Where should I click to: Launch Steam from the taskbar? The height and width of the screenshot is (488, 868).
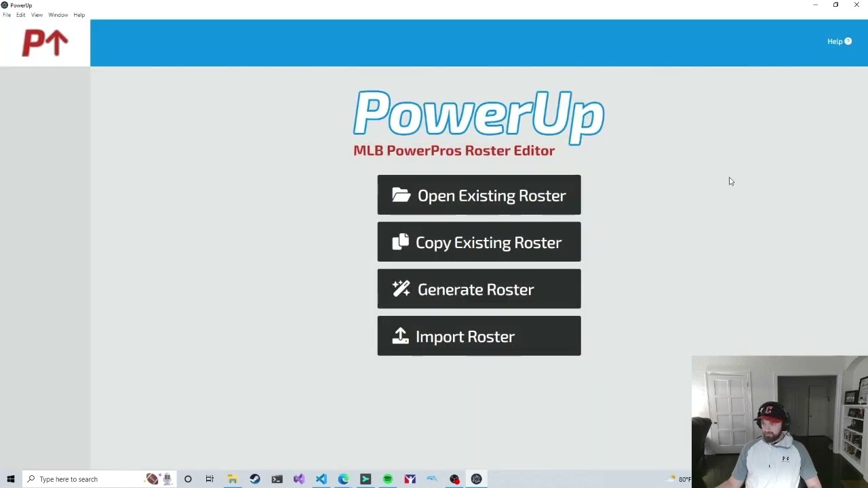tap(254, 479)
